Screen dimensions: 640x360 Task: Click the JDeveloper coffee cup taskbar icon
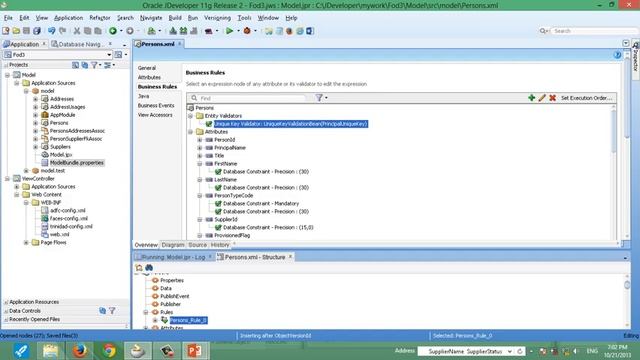coord(138,351)
